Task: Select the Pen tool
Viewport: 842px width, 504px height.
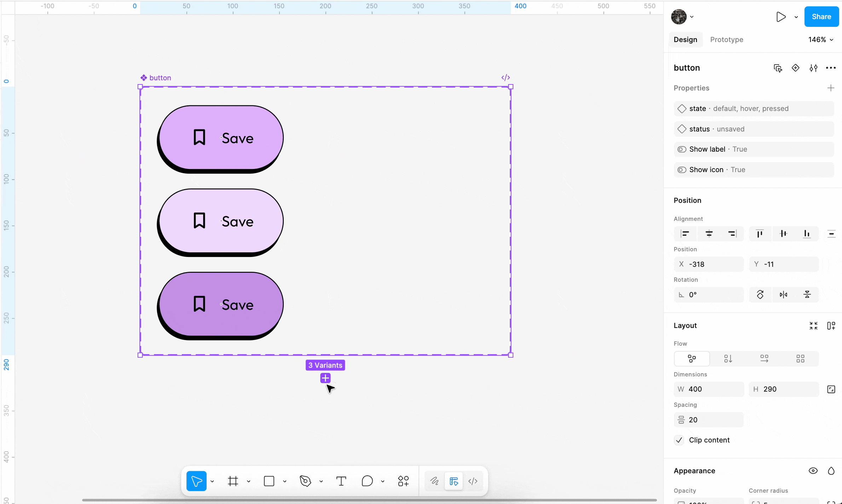Action: point(305,481)
